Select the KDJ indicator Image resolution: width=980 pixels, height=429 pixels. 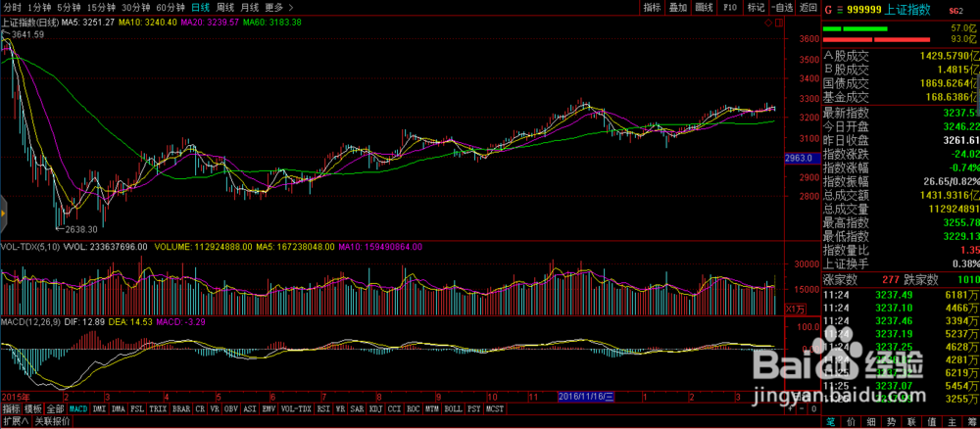click(376, 409)
